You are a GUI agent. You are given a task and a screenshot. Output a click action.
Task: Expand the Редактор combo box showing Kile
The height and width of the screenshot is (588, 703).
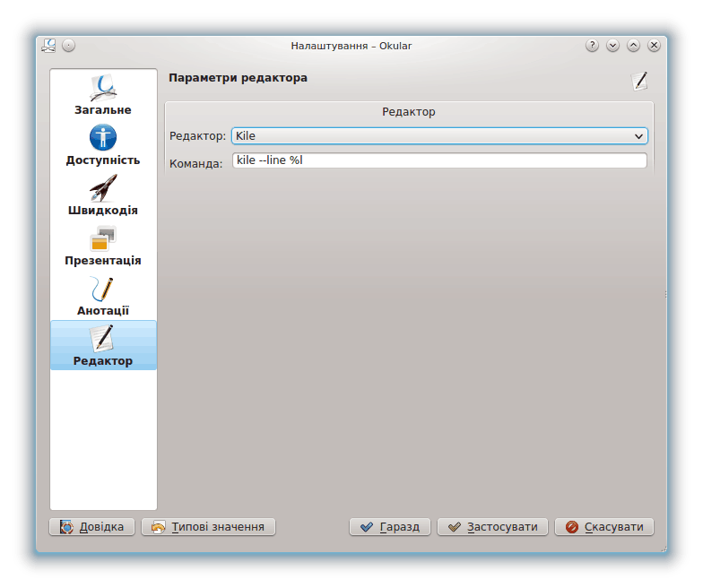pyautogui.click(x=439, y=136)
